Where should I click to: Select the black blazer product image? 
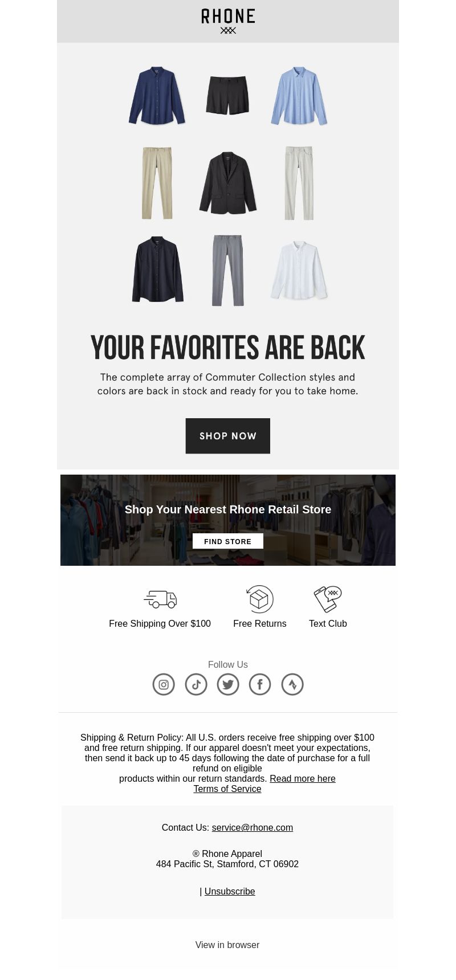coord(228,183)
